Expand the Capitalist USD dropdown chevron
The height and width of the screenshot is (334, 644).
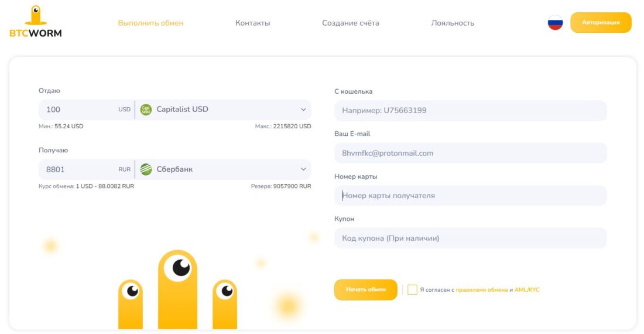pyautogui.click(x=303, y=110)
